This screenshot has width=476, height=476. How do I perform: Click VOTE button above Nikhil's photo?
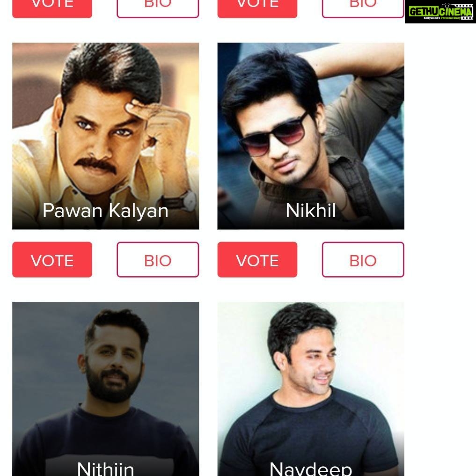click(257, 8)
